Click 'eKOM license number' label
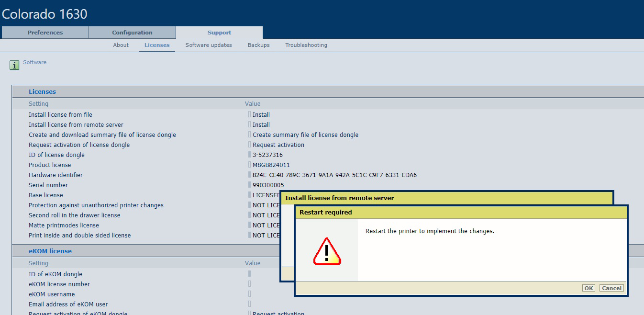This screenshot has height=315, width=644. (x=59, y=284)
